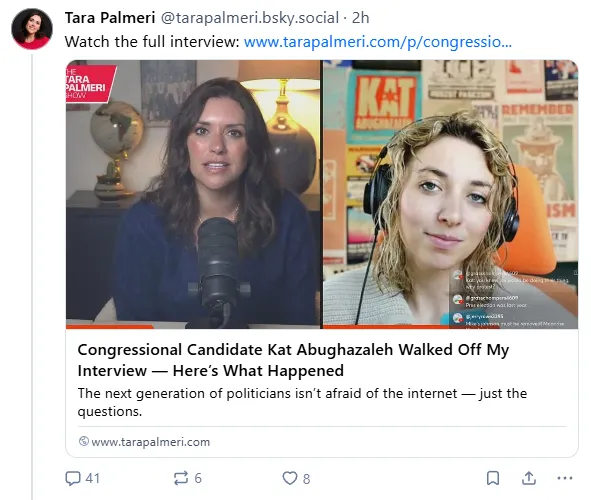Save the post with bookmark icon
Image resolution: width=591 pixels, height=500 pixels.
coord(493,478)
